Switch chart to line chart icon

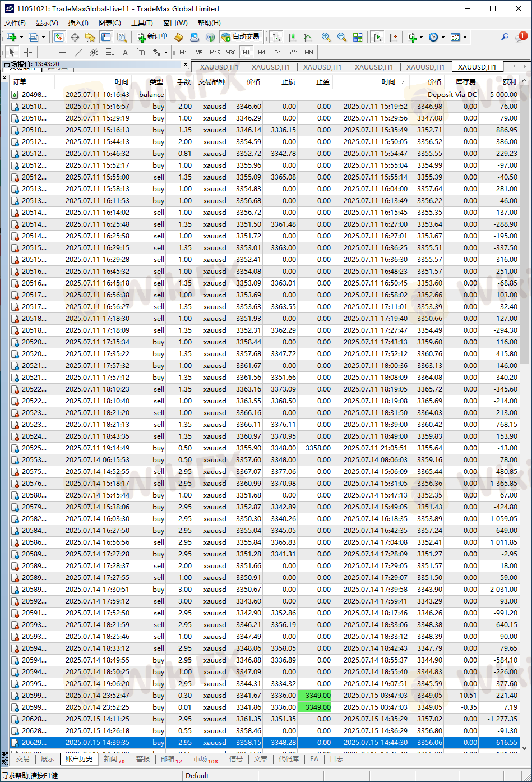[307, 37]
